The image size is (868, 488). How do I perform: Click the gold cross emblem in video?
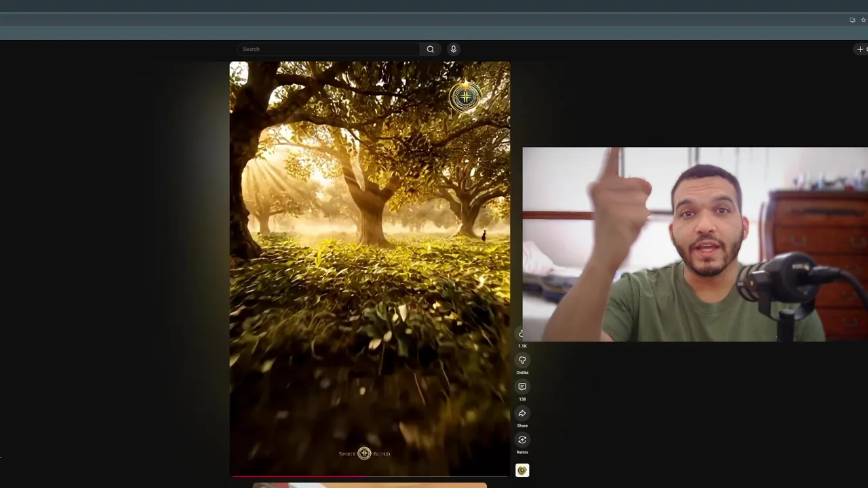465,98
